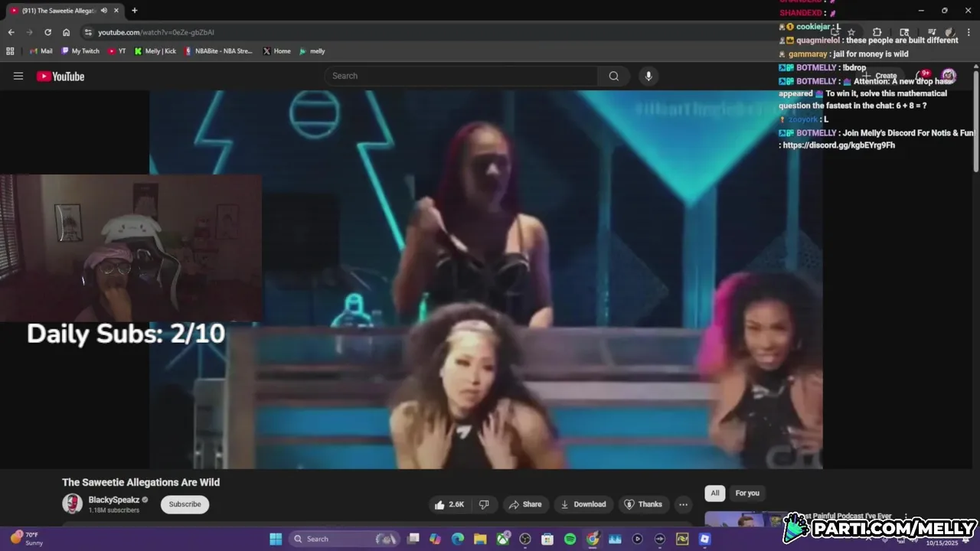The height and width of the screenshot is (551, 980).
Task: Open the X Home bookmark
Action: click(x=276, y=51)
